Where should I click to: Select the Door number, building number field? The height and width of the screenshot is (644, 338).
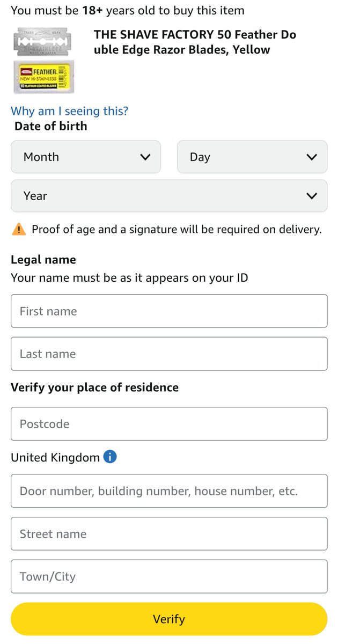(x=169, y=491)
